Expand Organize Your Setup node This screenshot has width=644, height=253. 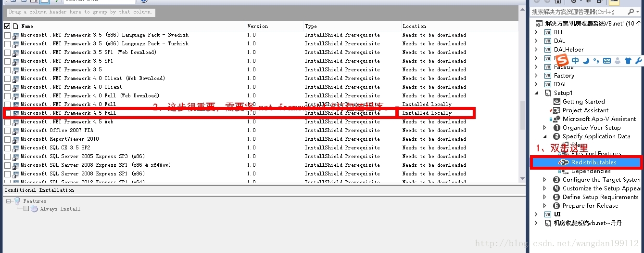click(x=545, y=128)
